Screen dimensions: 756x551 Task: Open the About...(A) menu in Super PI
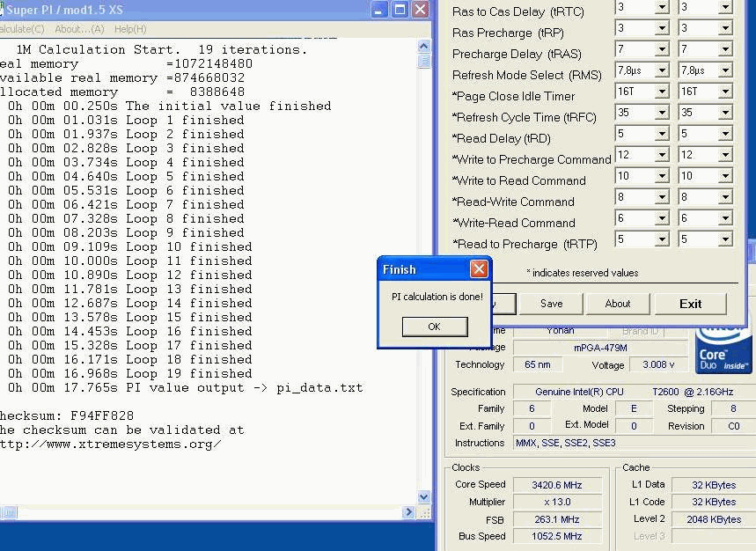(x=79, y=29)
